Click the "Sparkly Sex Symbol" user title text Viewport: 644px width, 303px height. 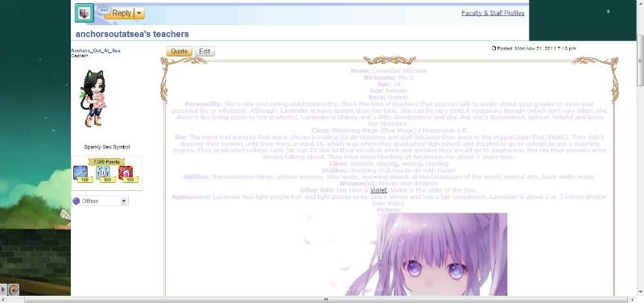click(x=107, y=147)
